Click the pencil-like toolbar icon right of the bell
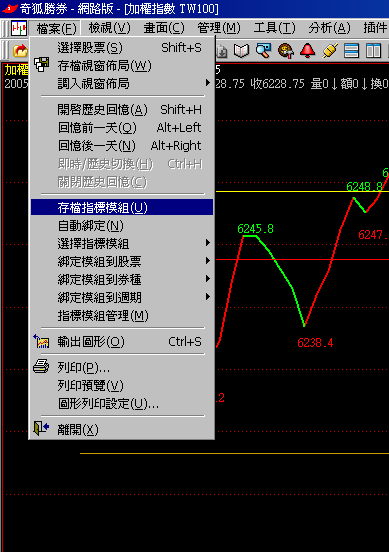Image resolution: width=389 pixels, height=552 pixels. [330, 51]
